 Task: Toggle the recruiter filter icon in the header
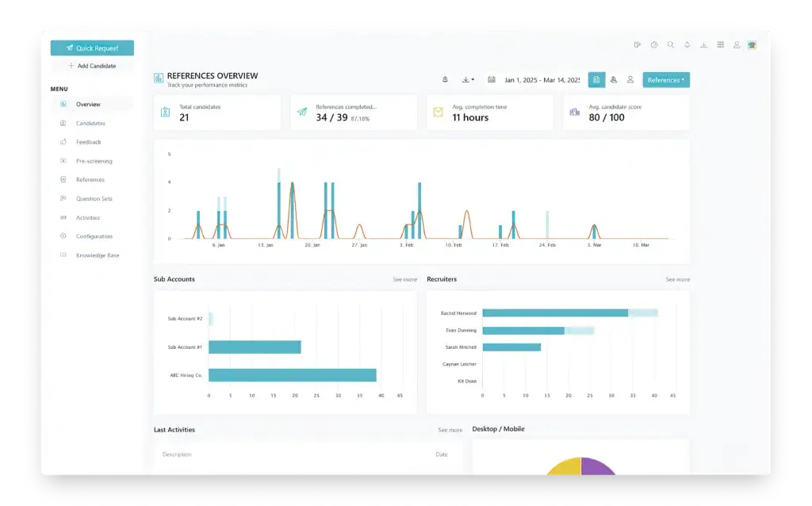615,79
